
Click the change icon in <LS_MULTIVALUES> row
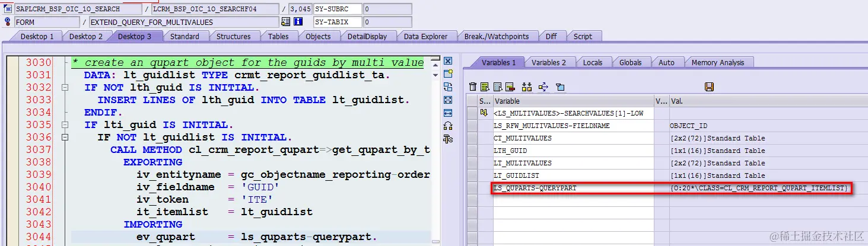pos(485,113)
